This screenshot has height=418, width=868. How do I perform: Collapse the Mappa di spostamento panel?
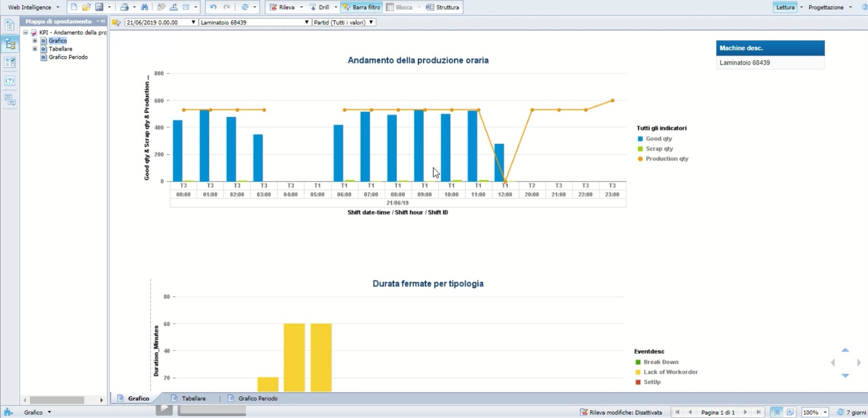point(103,21)
